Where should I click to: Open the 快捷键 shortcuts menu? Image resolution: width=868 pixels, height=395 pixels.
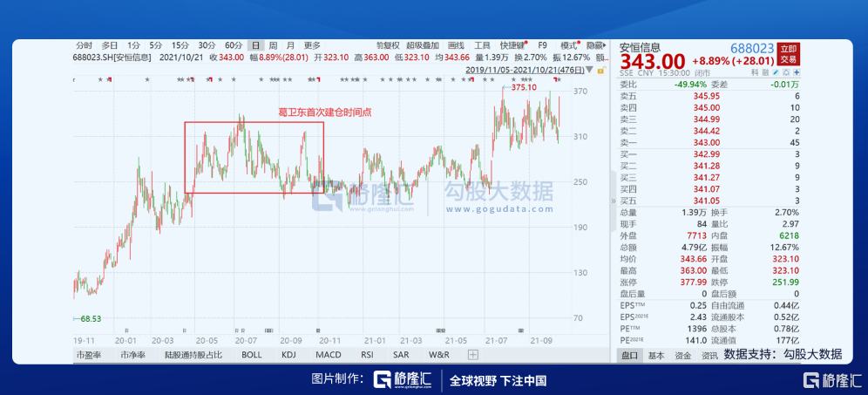click(x=512, y=45)
